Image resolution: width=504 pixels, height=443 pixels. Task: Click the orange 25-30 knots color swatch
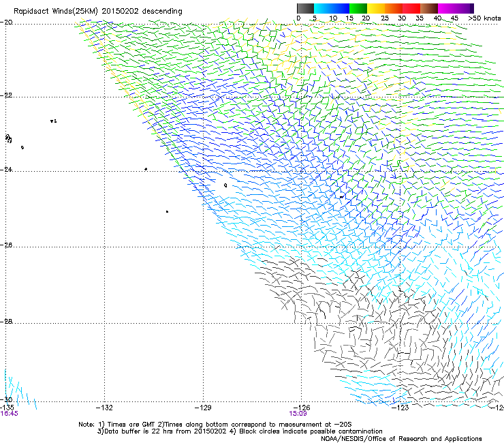coord(394,8)
